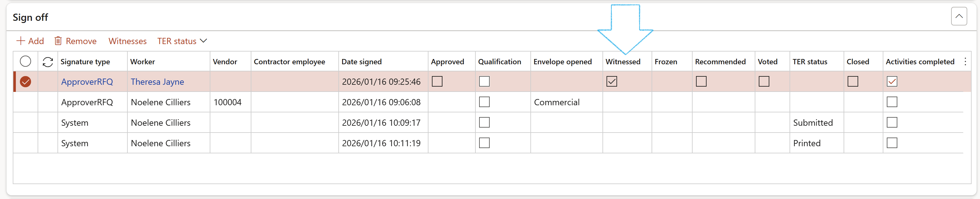980x199 pixels.
Task: Check Qualification box for vendor 100004 row
Action: pos(484,102)
